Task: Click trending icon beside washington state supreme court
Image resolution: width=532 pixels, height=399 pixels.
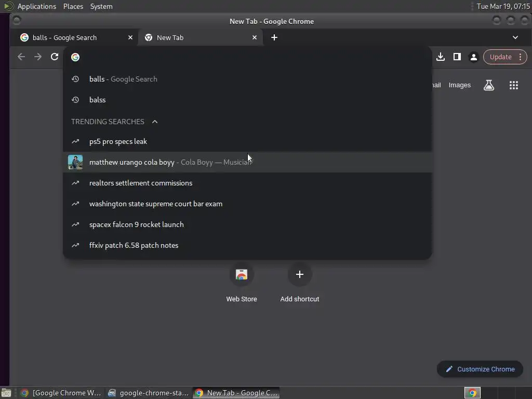Action: tap(75, 204)
